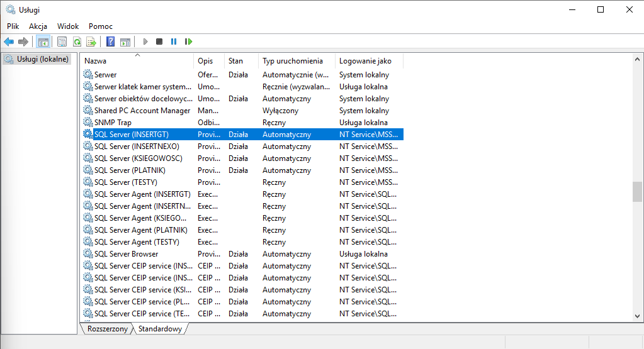
Task: Pause the service with Pause icon
Action: [174, 42]
